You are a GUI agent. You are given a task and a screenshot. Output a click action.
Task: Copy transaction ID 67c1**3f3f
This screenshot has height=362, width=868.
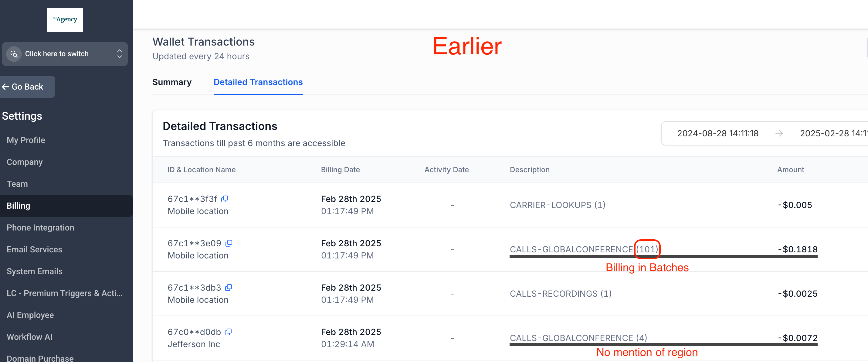224,199
